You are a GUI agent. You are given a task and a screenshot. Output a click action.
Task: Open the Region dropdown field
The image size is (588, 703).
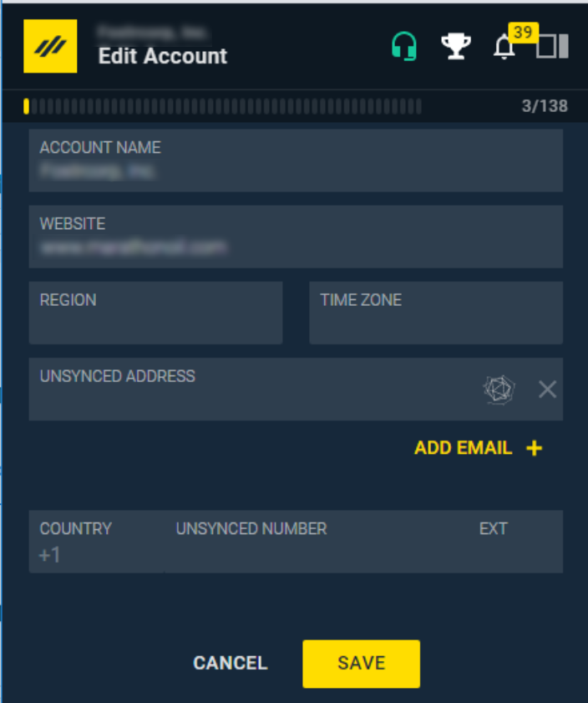pos(156,313)
